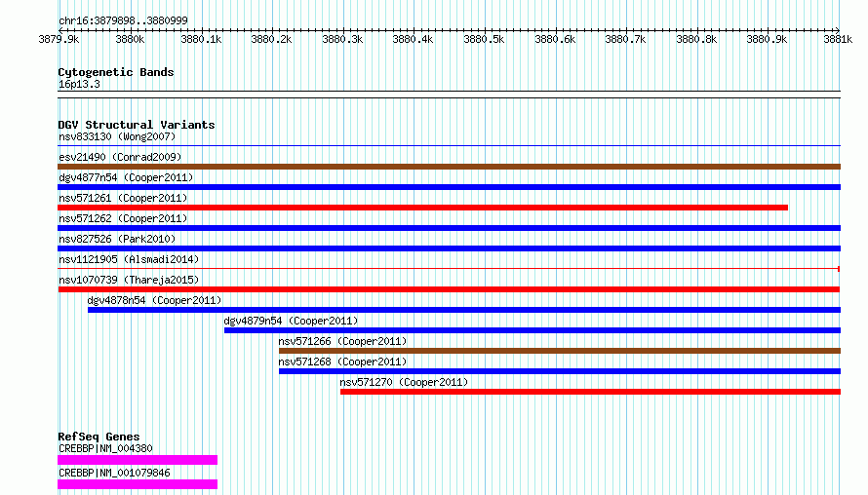Click the CREBBP|NM_004380 gene label
The width and height of the screenshot is (868, 495).
point(105,448)
